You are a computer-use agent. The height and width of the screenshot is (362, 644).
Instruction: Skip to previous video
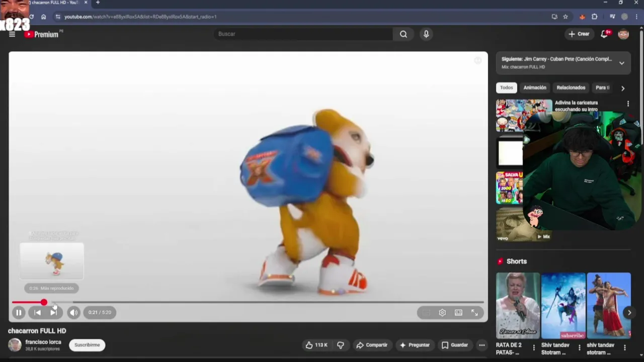pos(37,312)
